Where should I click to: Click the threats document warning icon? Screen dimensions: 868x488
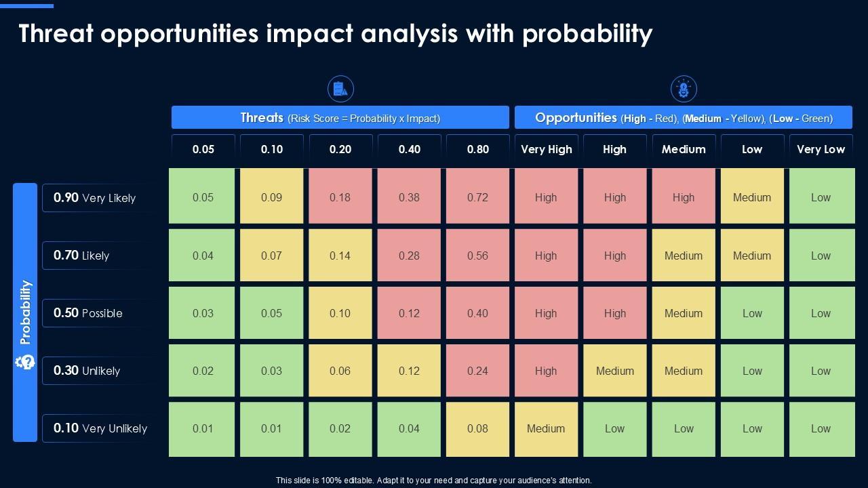coord(340,89)
